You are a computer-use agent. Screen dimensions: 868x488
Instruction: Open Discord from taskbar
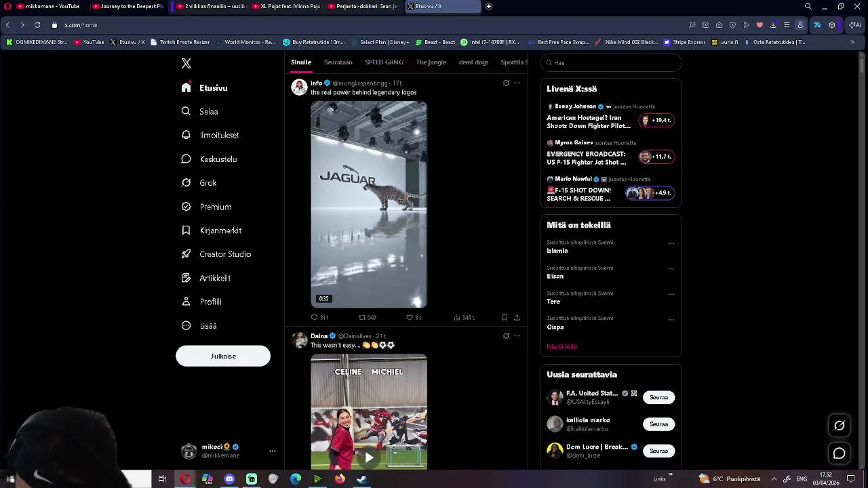click(229, 479)
